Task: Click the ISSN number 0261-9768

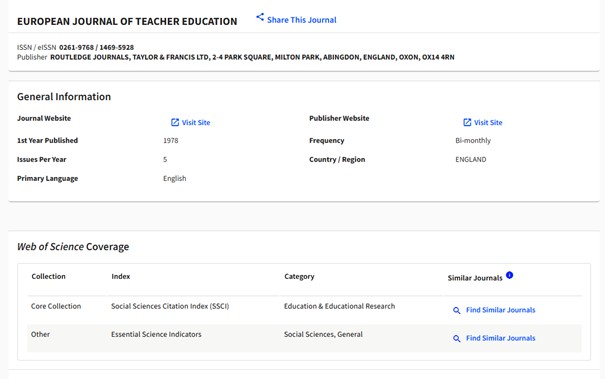Action: [76, 47]
